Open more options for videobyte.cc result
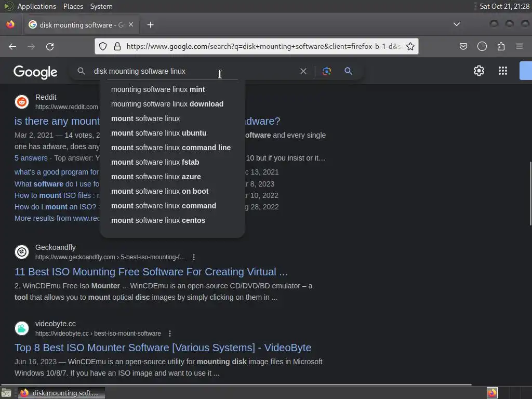 pyautogui.click(x=170, y=334)
